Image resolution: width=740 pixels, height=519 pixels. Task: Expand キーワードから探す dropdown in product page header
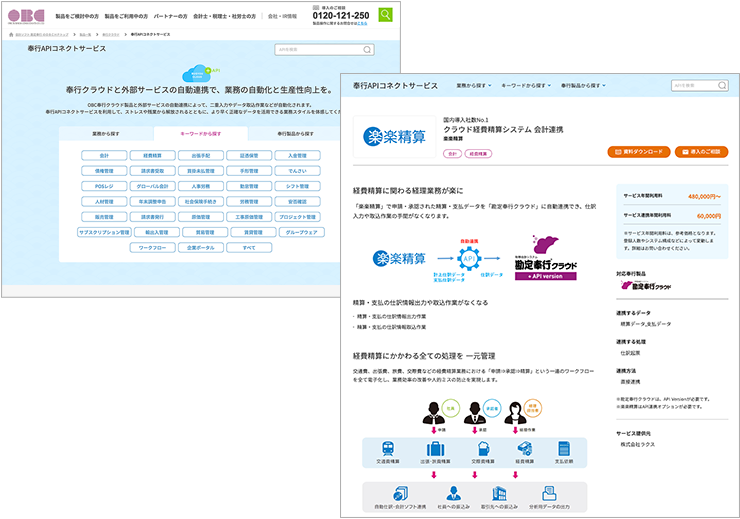coord(526,85)
